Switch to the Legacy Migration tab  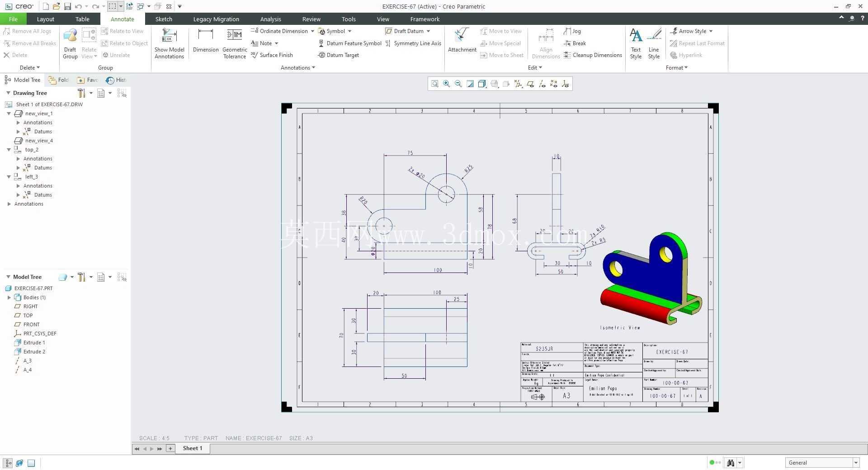(216, 19)
